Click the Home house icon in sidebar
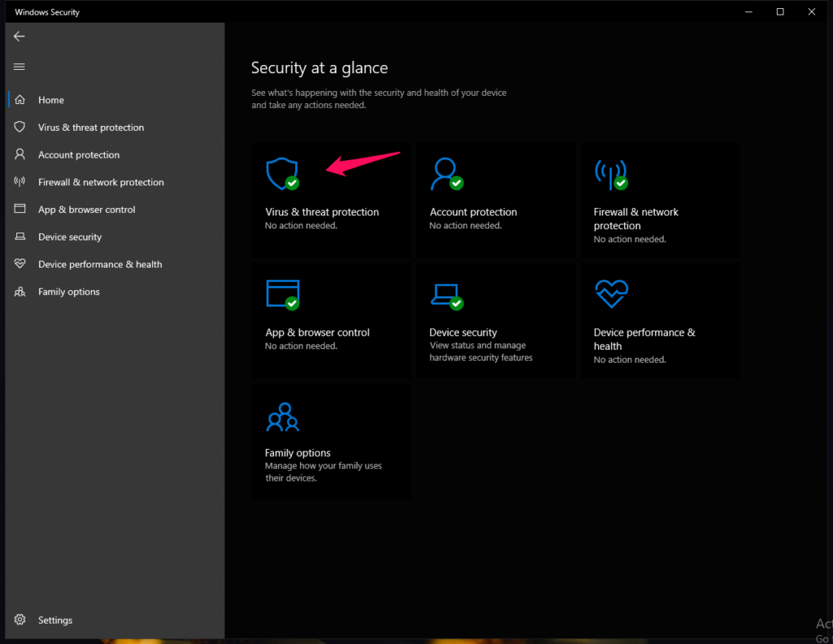833x644 pixels. point(20,99)
